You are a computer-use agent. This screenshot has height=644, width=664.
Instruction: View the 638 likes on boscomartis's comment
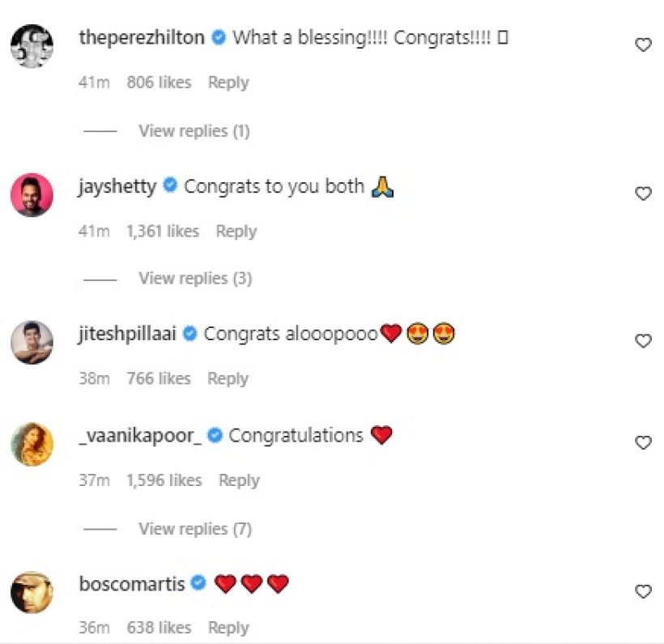tap(159, 628)
